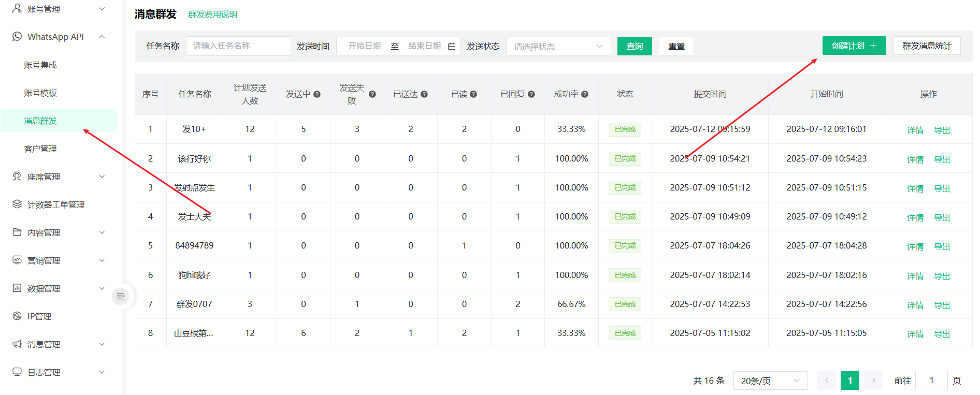Expand the 账号管理 menu chevron
980x395 pixels.
(102, 9)
